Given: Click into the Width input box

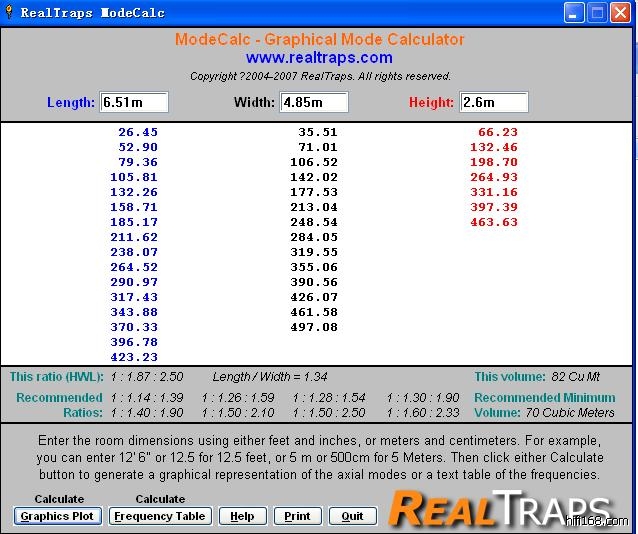Looking at the screenshot, I should 314,102.
